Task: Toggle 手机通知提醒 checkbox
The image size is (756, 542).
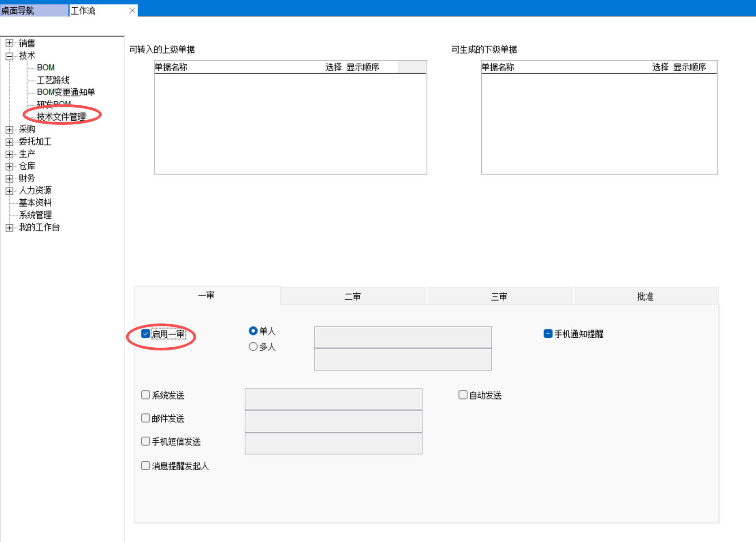Action: click(x=548, y=334)
